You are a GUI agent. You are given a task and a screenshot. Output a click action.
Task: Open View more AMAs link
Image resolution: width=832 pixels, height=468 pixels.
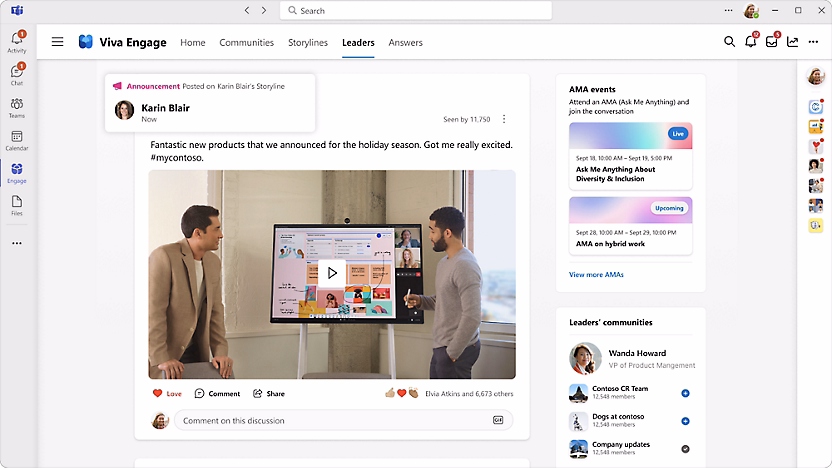[596, 275]
